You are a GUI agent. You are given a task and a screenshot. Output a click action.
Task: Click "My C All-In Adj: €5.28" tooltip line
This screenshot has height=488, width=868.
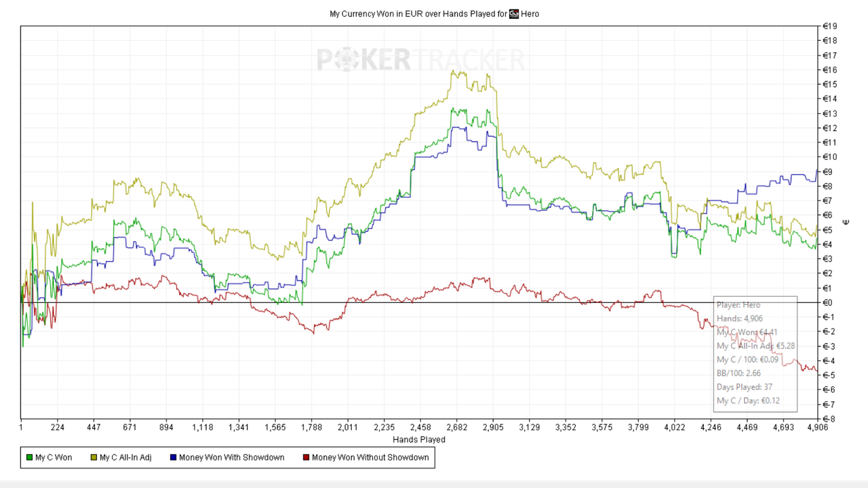(x=756, y=346)
